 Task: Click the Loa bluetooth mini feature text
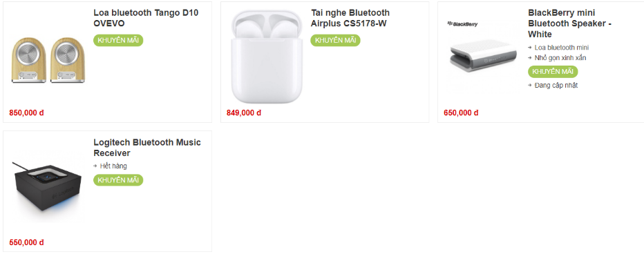tap(562, 48)
